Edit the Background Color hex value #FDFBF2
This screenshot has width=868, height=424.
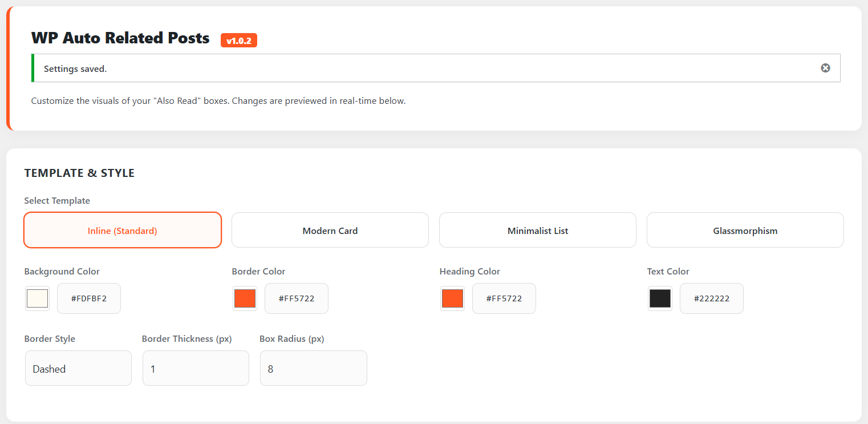coord(88,298)
